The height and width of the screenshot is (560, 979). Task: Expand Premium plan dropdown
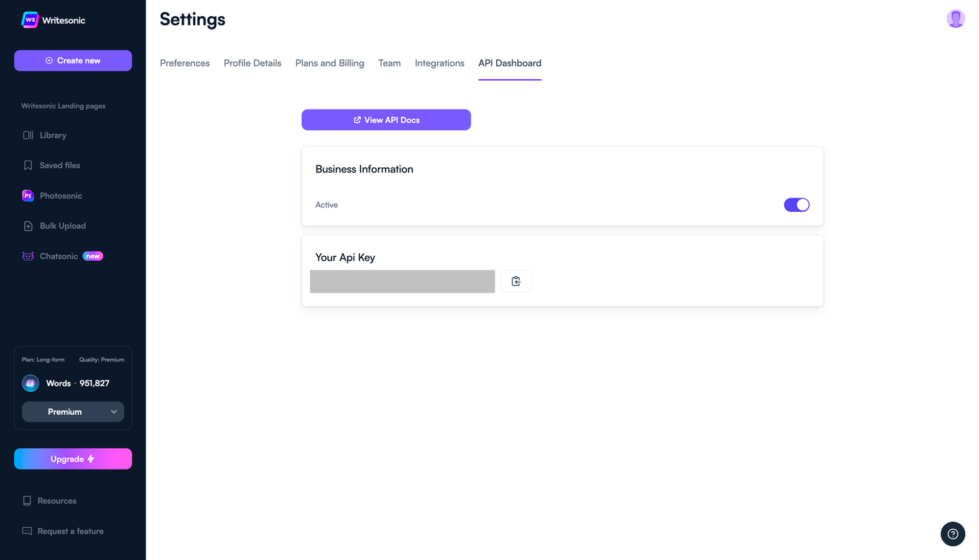(72, 411)
